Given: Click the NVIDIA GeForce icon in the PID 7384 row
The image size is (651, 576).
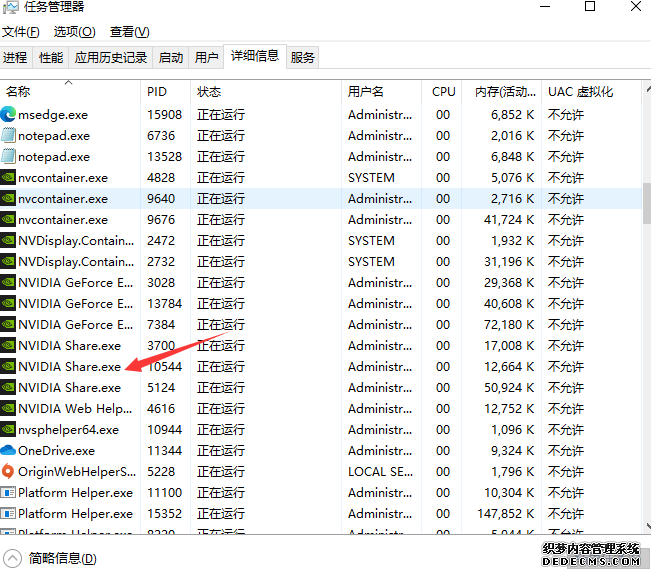Looking at the screenshot, I should coord(8,324).
